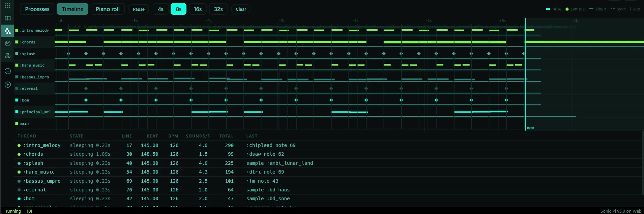The height and width of the screenshot is (214, 644).
Task: Switch to the Piano roll tab
Action: coord(108,9)
